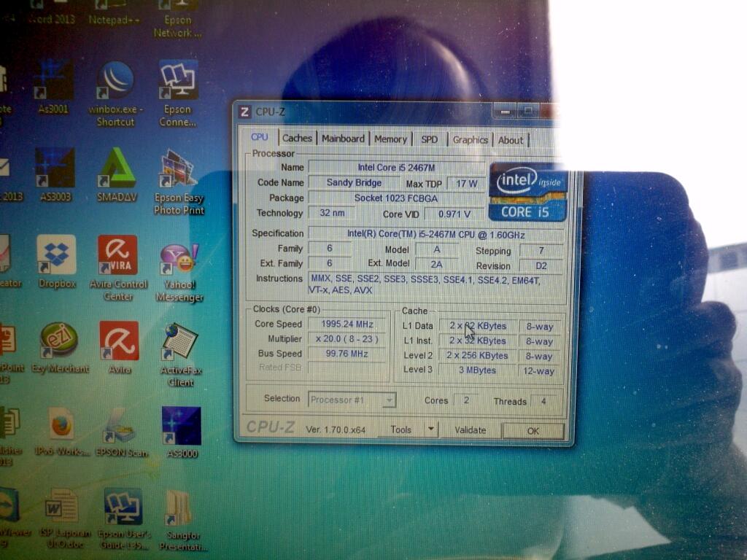Click the Tools button

click(400, 429)
